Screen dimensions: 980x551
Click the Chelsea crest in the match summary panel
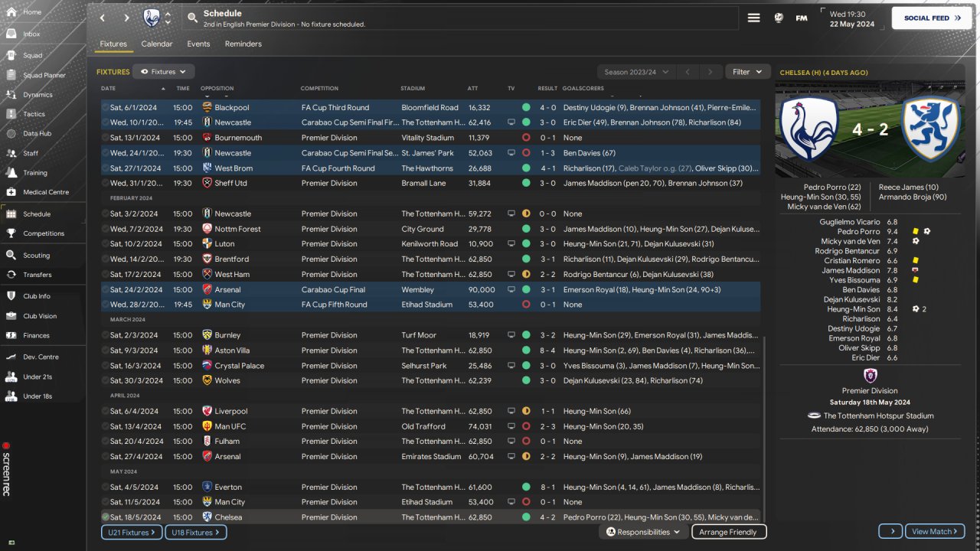(x=931, y=129)
